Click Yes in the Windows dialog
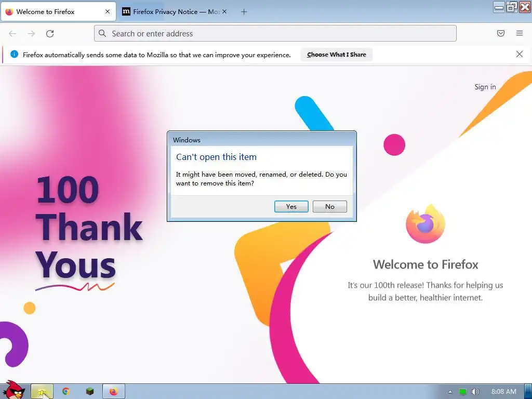This screenshot has width=532, height=399. pyautogui.click(x=291, y=206)
